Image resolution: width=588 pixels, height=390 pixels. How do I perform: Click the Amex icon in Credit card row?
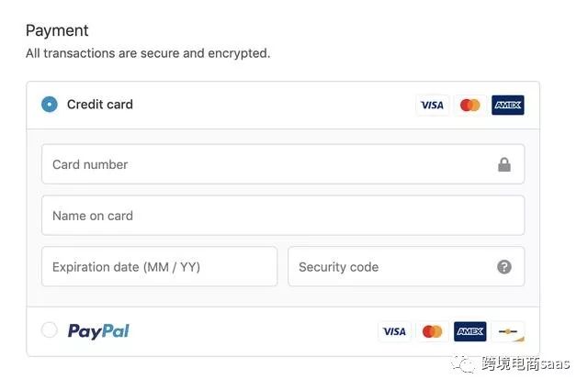tap(507, 106)
